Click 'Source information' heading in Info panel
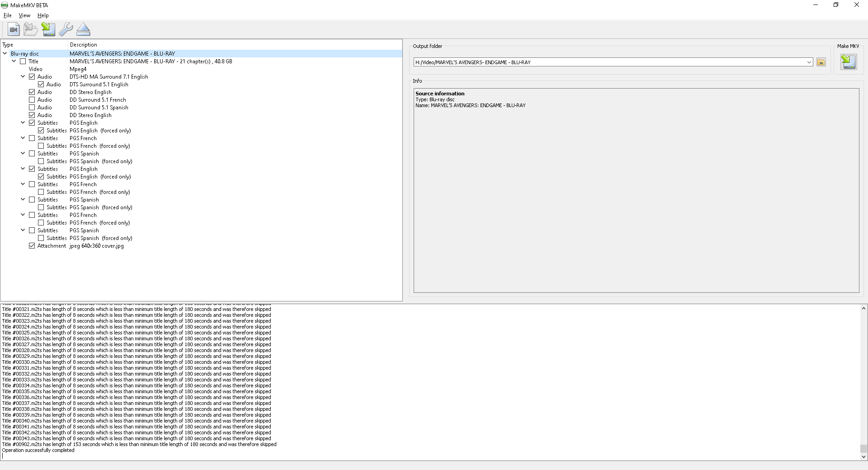This screenshot has height=470, width=868. pos(440,94)
